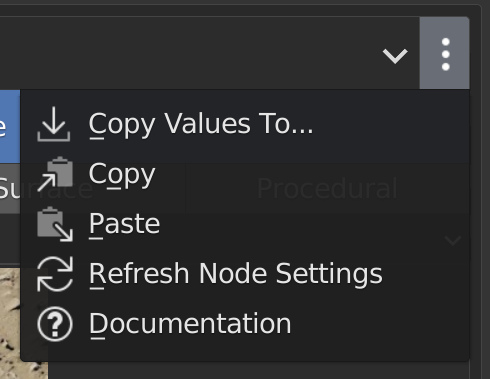Image resolution: width=490 pixels, height=379 pixels.
Task: Choose the Copy text in the options menu
Action: 122,174
